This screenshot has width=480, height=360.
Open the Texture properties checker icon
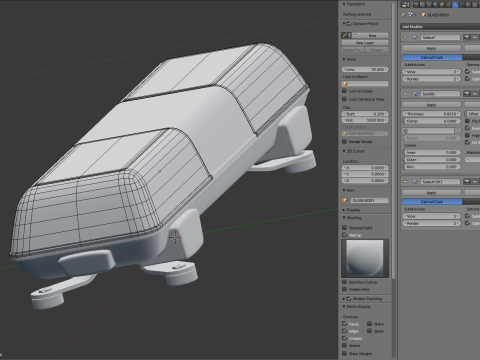point(475,4)
